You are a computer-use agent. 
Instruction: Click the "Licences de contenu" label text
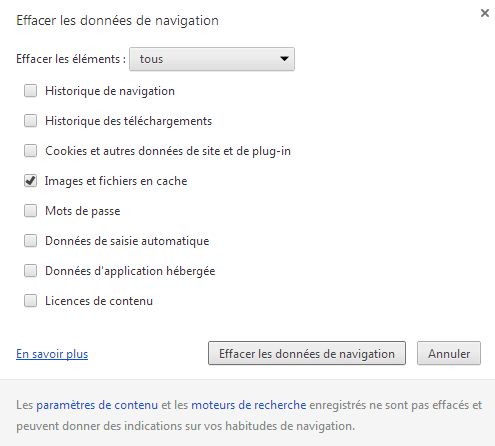99,301
